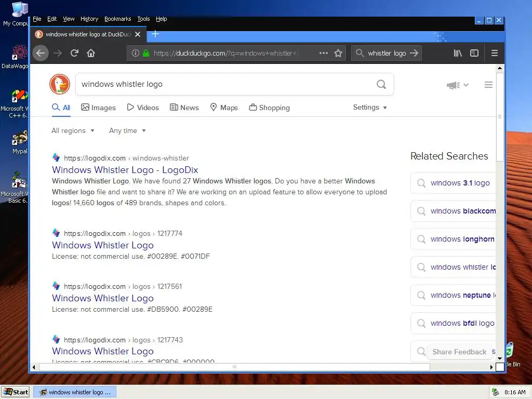The height and width of the screenshot is (399, 532).
Task: Select taskbar item windows whistler logo
Action: pyautogui.click(x=75, y=392)
